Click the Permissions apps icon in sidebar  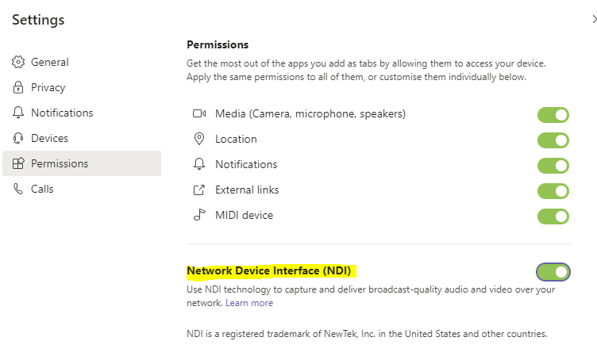tap(18, 163)
